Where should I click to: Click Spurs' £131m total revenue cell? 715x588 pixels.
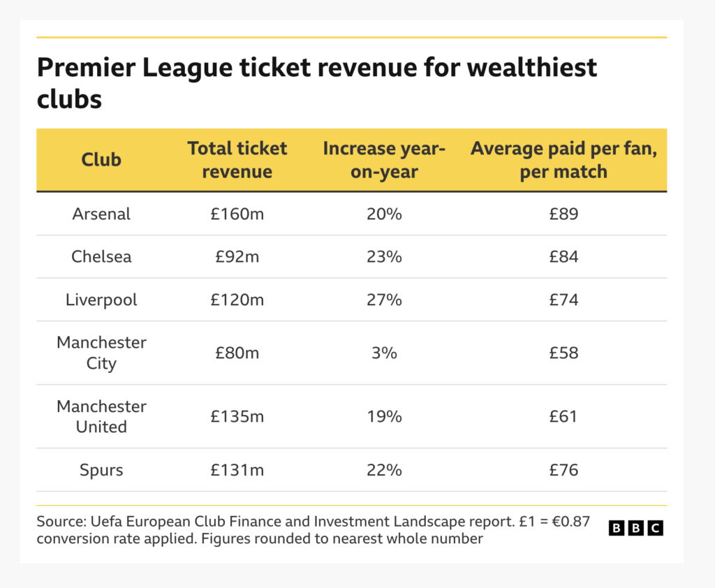pos(237,470)
